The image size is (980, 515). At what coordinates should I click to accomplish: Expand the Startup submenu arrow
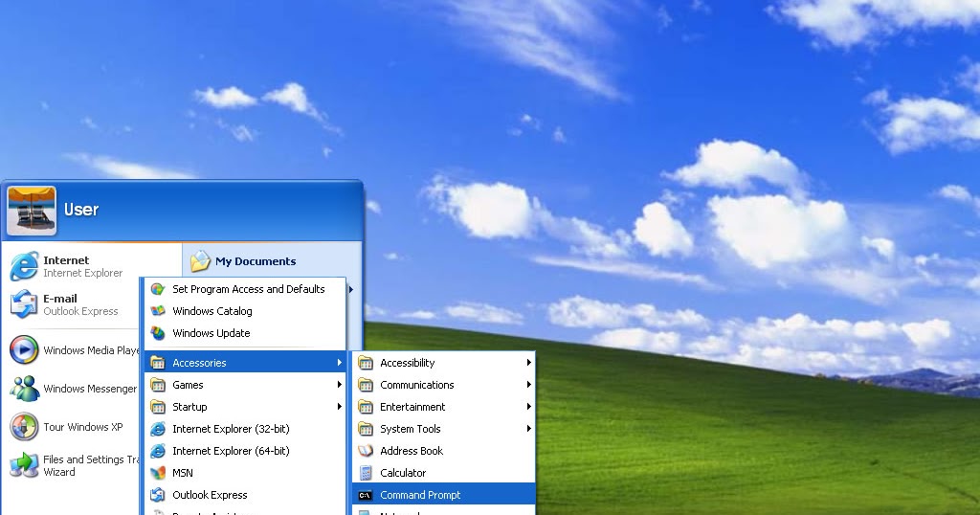(340, 407)
